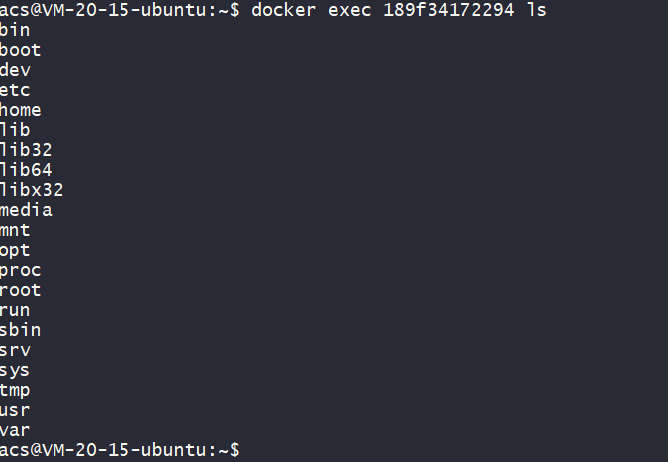Click the tmp directory name
Image resolution: width=668 pixels, height=462 pixels.
click(x=15, y=390)
